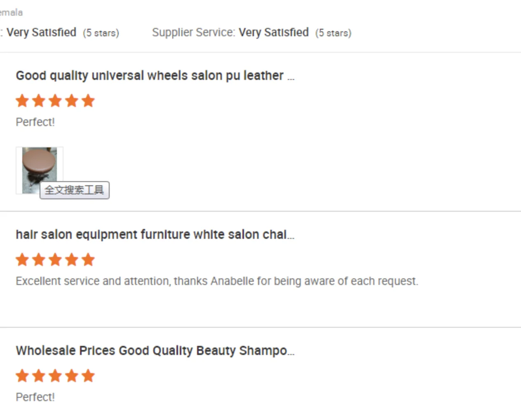521x420 pixels.
Task: Click "Perfect!" comment under Wholesale Prices review
Action: pos(35,397)
